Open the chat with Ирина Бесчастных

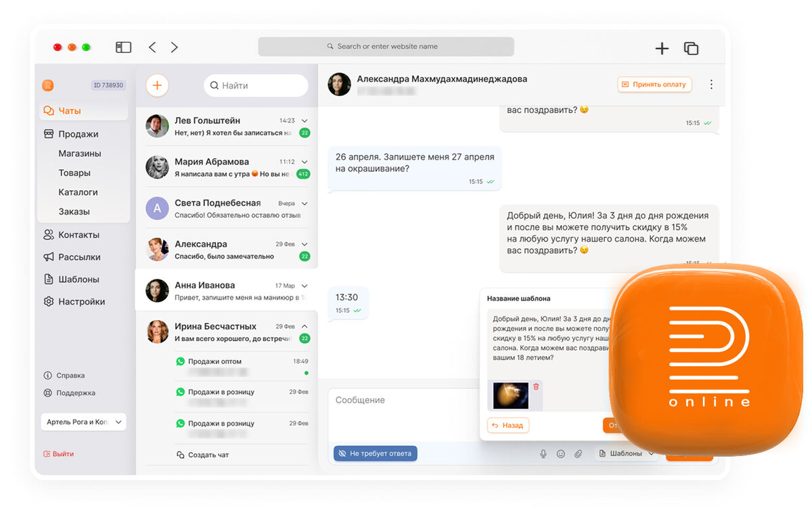click(x=227, y=332)
